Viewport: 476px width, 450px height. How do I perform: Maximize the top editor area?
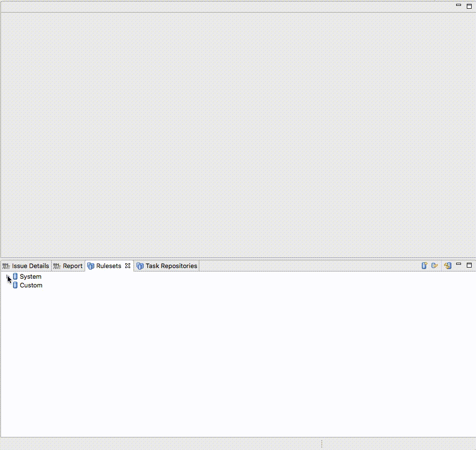pos(469,6)
